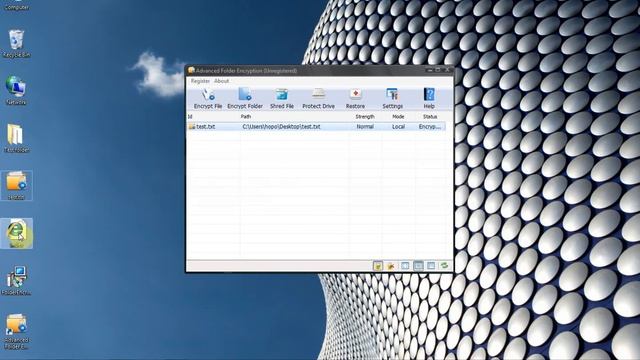The height and width of the screenshot is (360, 640).
Task: Sort list by Strength column header
Action: click(365, 117)
